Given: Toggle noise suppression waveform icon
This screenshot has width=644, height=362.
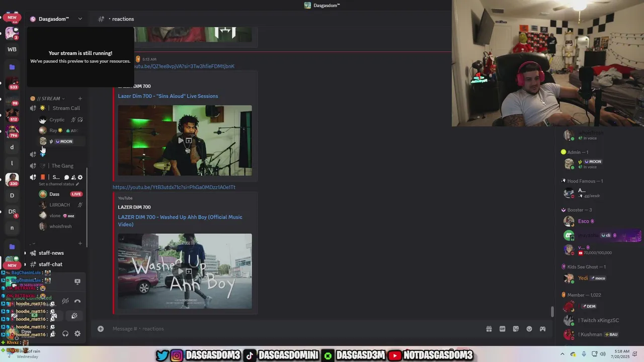Looking at the screenshot, I should click(x=65, y=301).
